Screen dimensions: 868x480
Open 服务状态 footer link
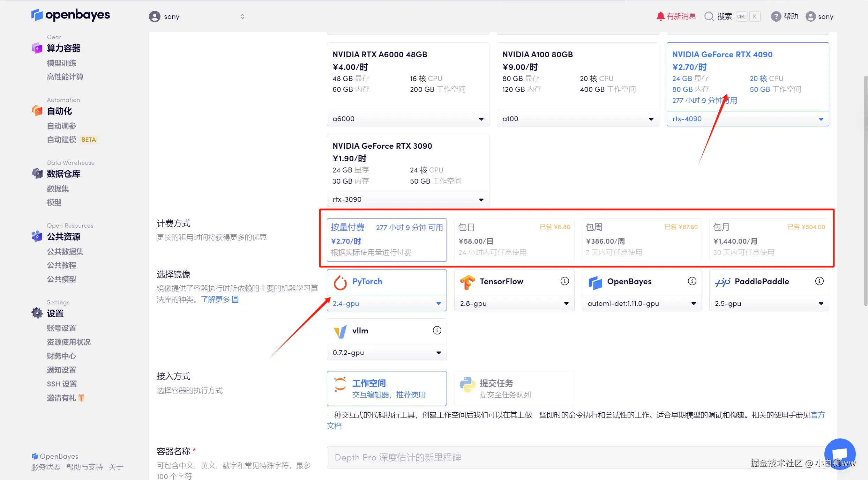pos(46,467)
